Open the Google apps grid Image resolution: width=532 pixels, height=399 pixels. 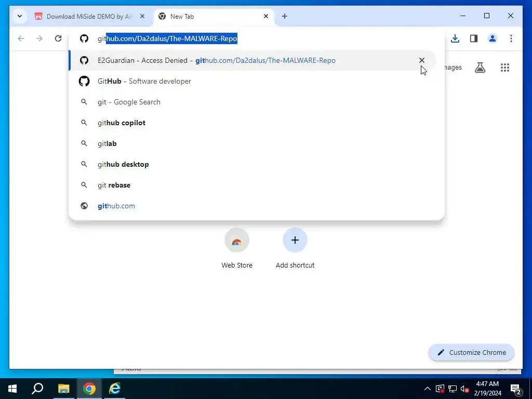click(x=505, y=68)
